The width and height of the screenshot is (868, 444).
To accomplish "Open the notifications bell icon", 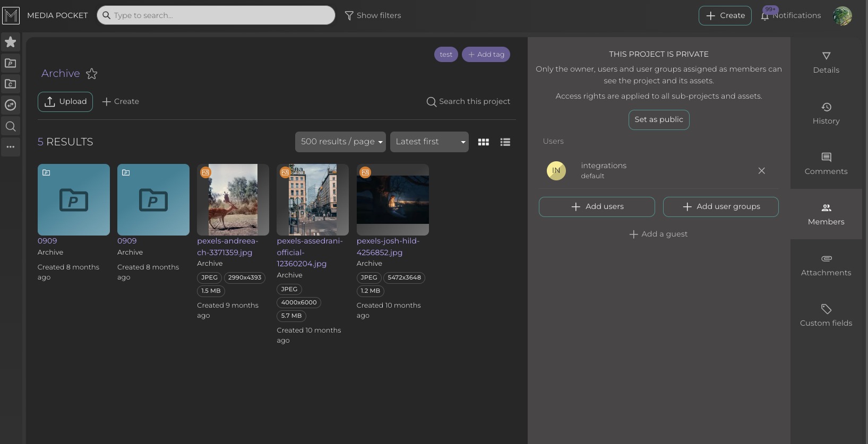I will point(765,16).
